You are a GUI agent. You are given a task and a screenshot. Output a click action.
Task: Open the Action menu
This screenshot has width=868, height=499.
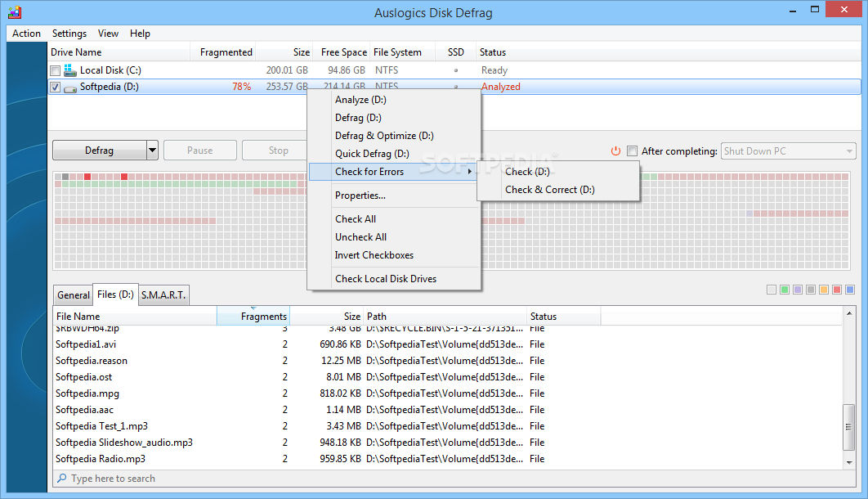[27, 34]
